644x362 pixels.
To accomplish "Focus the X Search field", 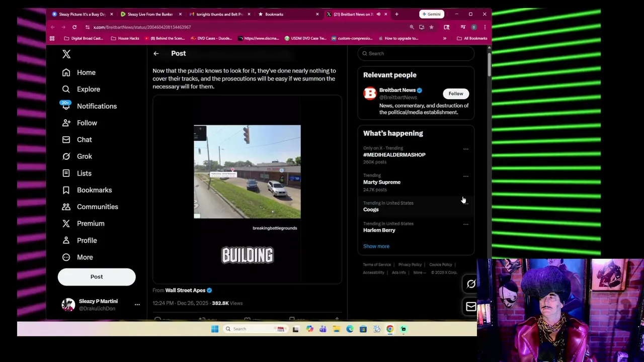I will (x=416, y=53).
